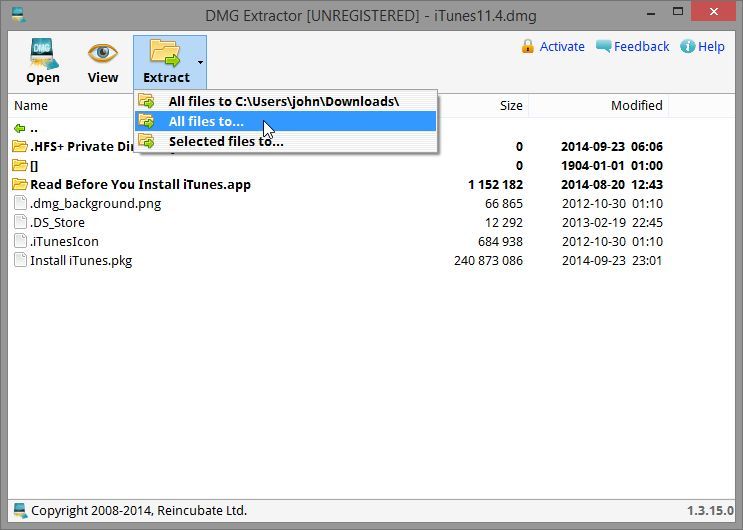This screenshot has height=530, width=743.
Task: Click the size value 66 865
Action: 504,203
